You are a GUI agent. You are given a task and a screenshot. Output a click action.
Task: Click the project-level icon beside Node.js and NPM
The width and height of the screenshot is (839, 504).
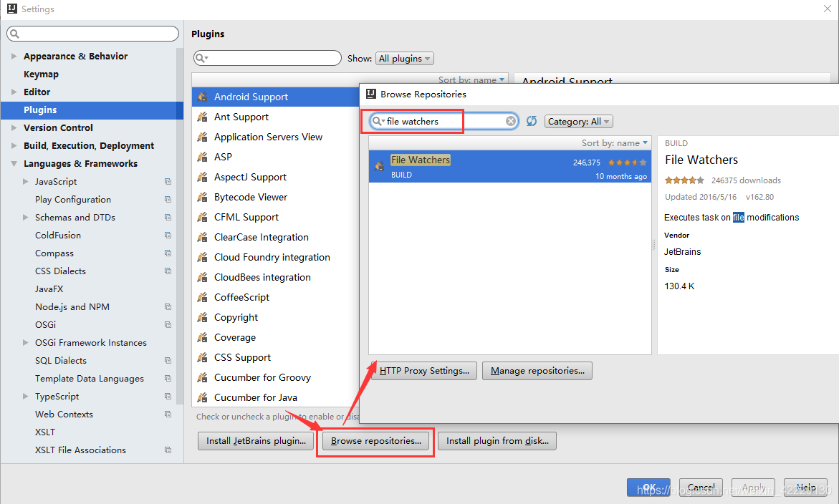[168, 307]
